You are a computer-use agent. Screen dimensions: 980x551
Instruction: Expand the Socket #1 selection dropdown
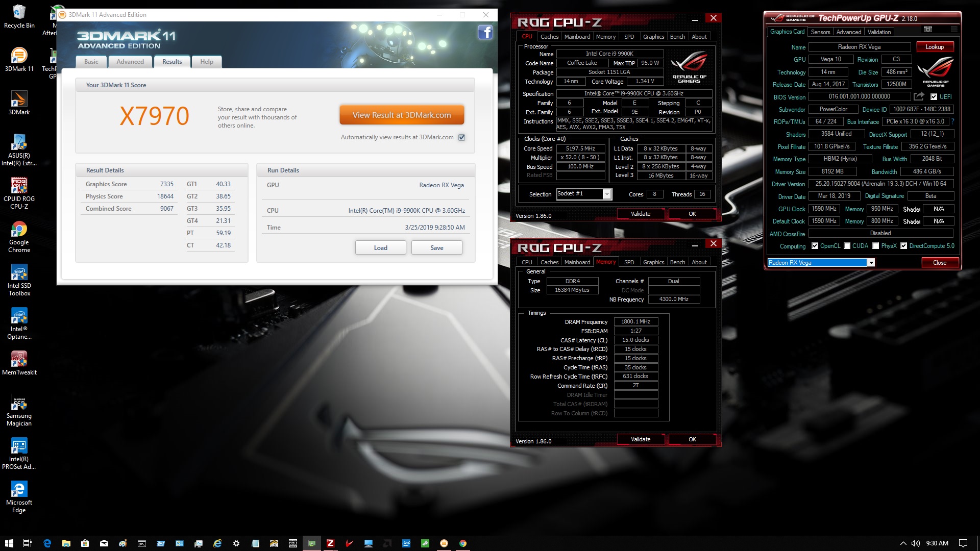click(x=607, y=194)
